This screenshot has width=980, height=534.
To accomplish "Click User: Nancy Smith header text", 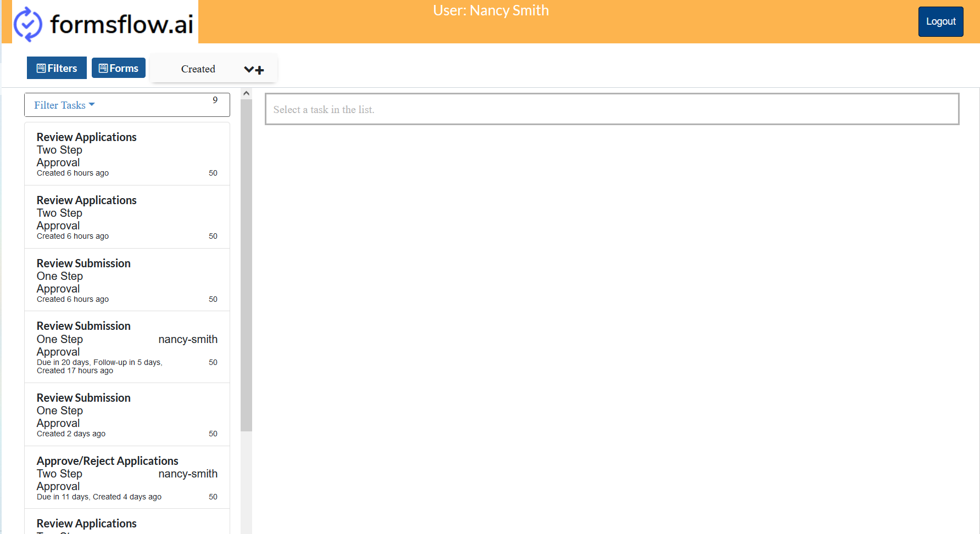I will pyautogui.click(x=491, y=10).
